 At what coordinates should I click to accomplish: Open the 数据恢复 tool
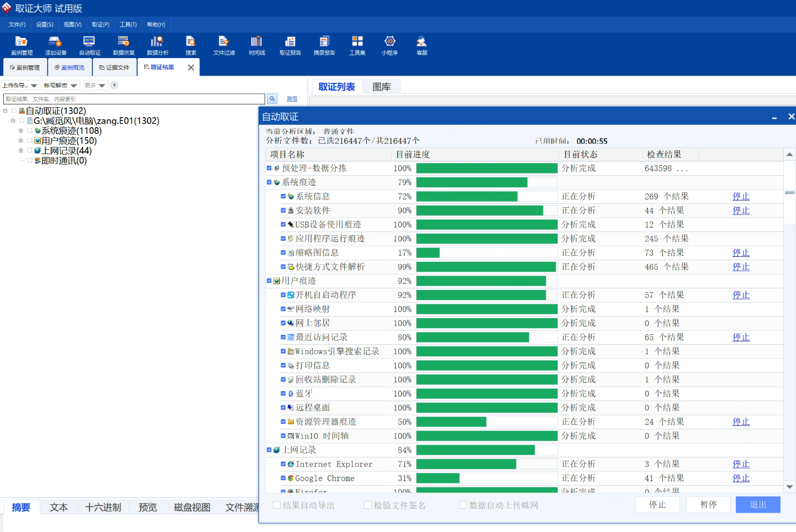pyautogui.click(x=124, y=45)
